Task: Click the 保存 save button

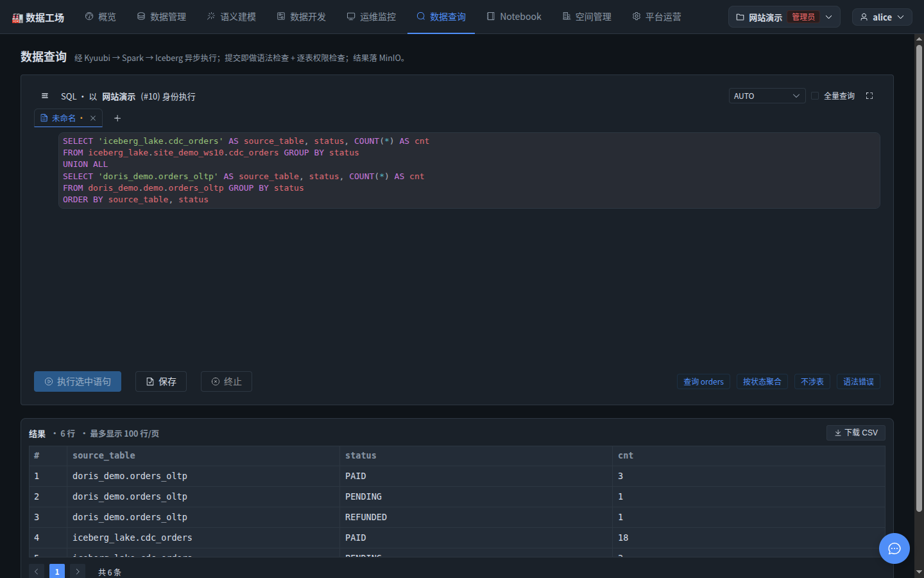Action: [161, 381]
